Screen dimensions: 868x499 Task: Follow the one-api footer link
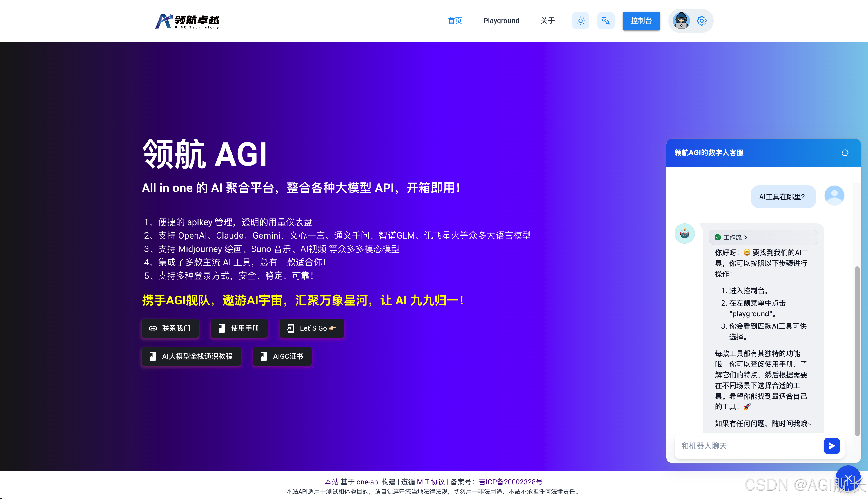pyautogui.click(x=368, y=482)
